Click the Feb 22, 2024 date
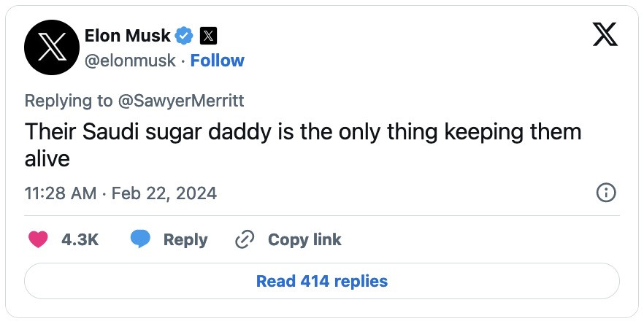This screenshot has height=324, width=644. click(164, 193)
